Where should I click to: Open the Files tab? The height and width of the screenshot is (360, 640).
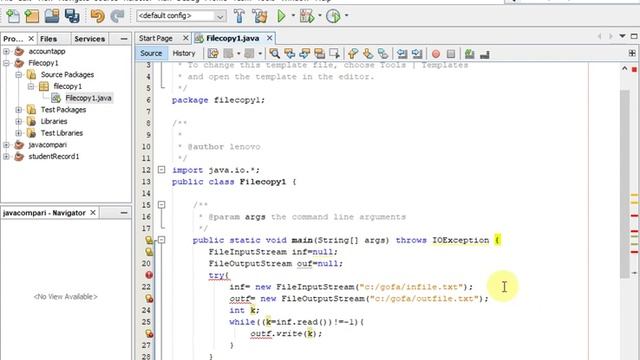point(49,39)
